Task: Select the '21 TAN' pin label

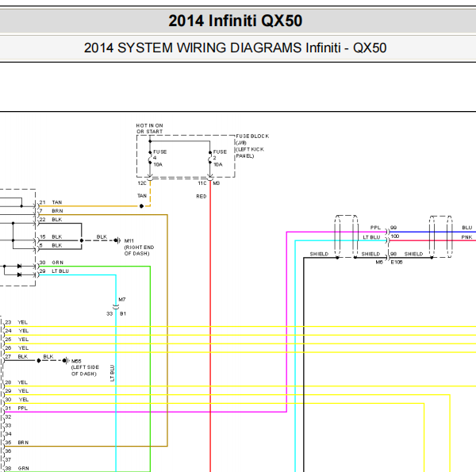Action: [x=51, y=202]
